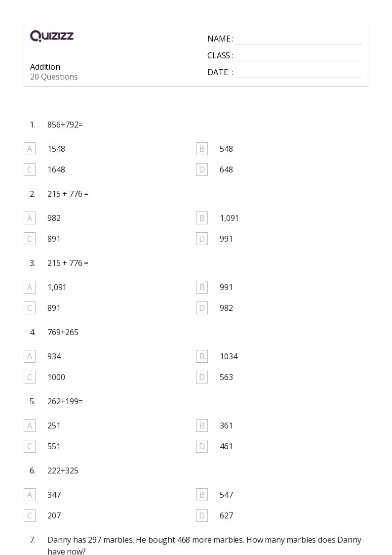
Task: Select answer D 461 for question 5
Action: [202, 446]
